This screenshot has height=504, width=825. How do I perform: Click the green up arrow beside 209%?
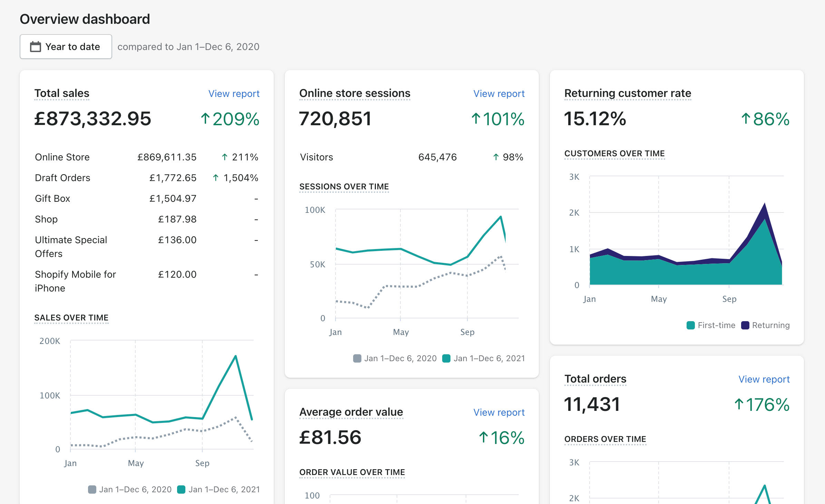point(205,119)
